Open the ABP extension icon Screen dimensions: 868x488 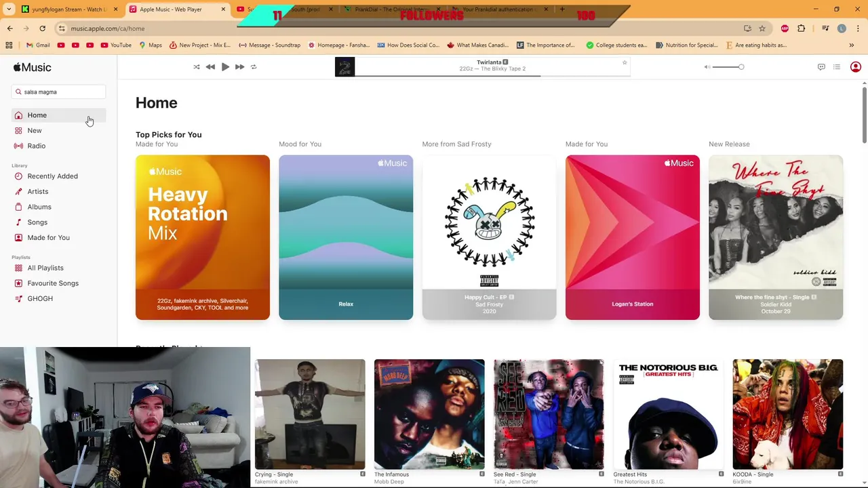point(785,28)
